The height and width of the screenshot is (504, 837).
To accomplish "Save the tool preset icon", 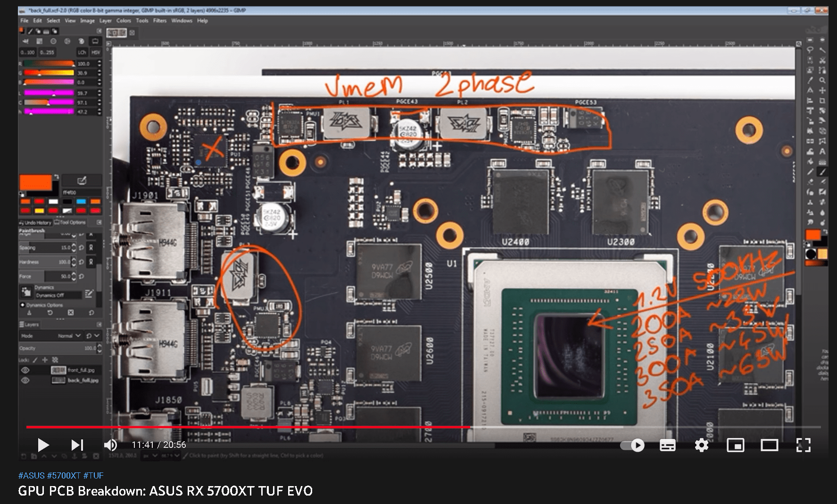I will [29, 313].
